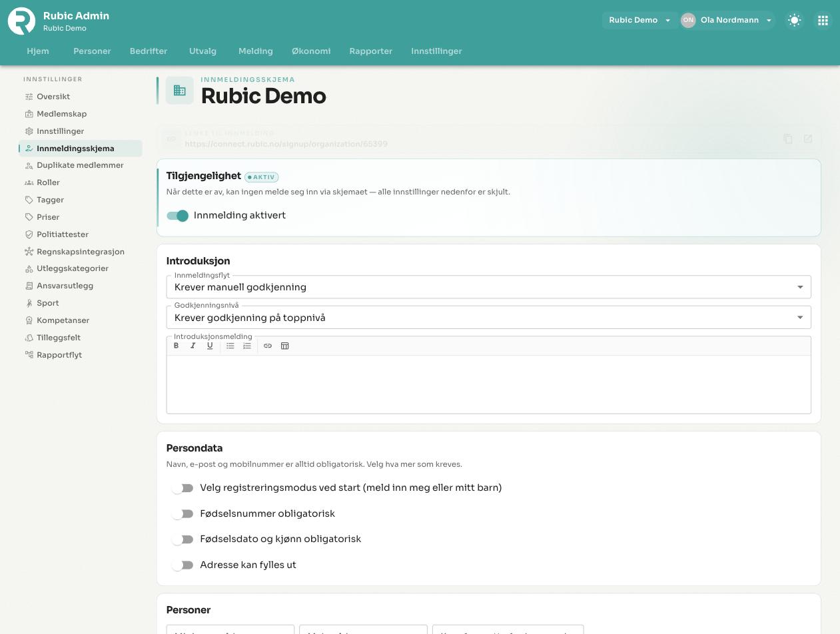The width and height of the screenshot is (840, 634).
Task: Open the Rubic Demo organization switcher
Action: (639, 20)
